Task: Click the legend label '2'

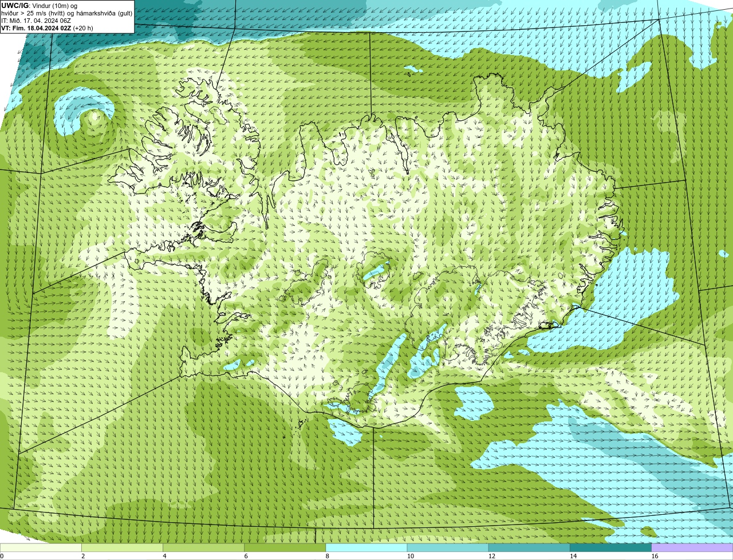Action: [83, 556]
